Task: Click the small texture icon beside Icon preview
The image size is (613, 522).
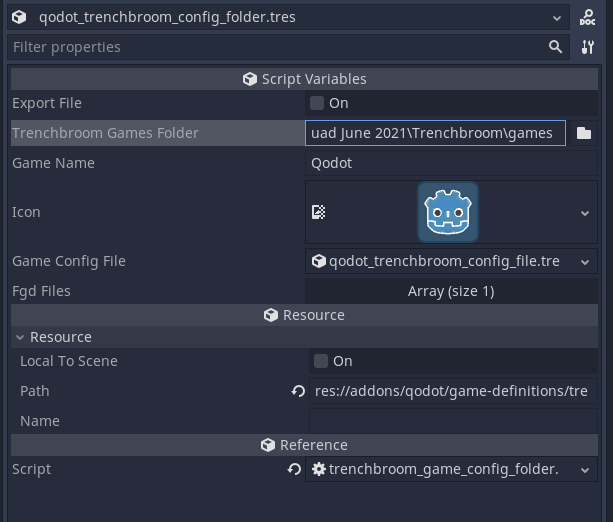Action: (x=319, y=212)
